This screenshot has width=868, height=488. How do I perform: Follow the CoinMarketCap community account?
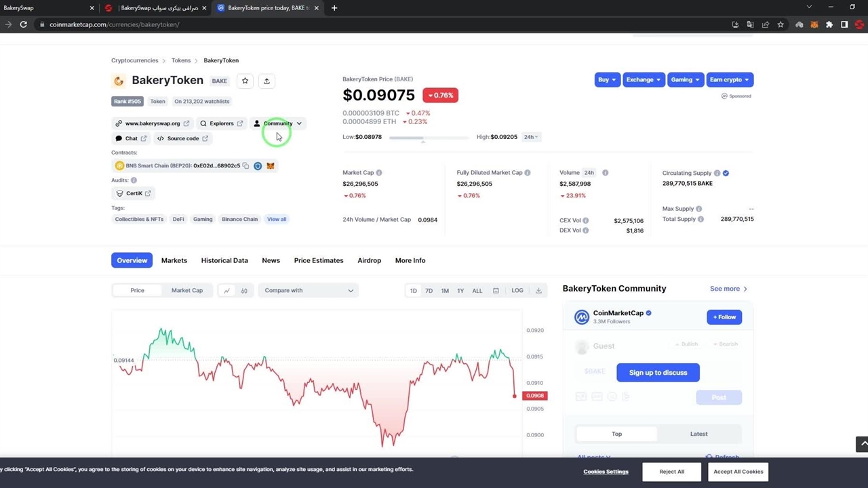tap(724, 317)
